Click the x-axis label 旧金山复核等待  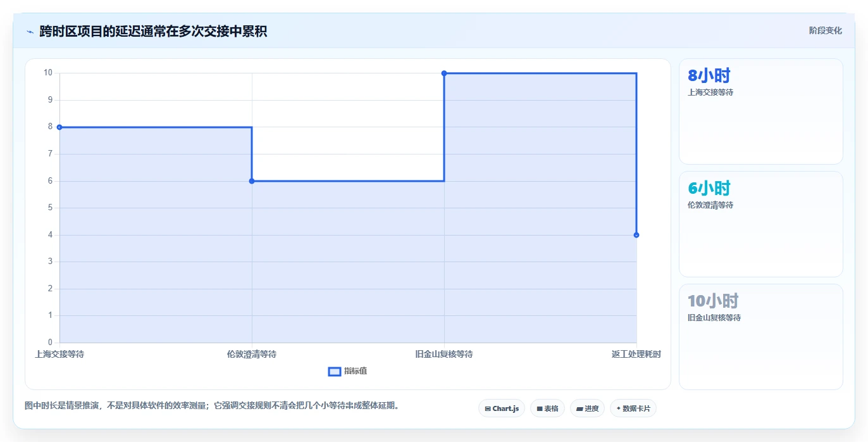tap(444, 354)
